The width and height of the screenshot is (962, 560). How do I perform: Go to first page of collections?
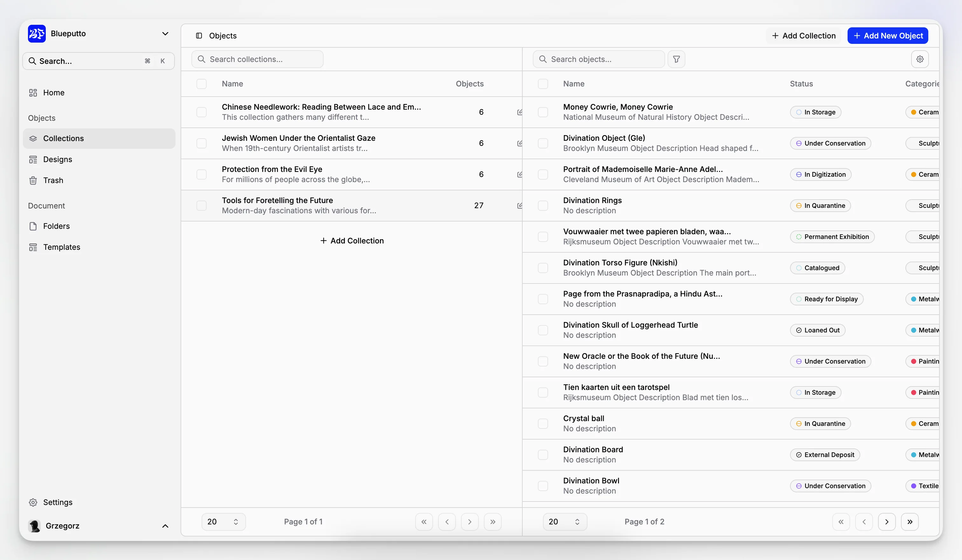pyautogui.click(x=424, y=522)
